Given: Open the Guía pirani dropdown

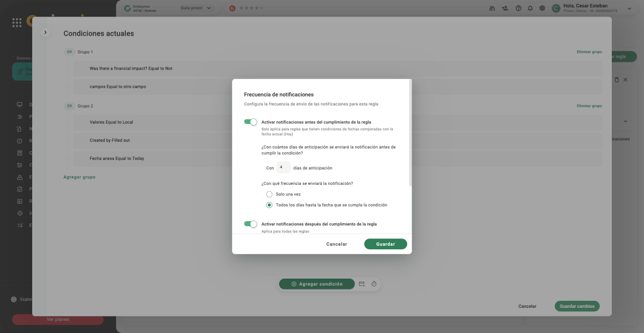Looking at the screenshot, I should point(196,8).
